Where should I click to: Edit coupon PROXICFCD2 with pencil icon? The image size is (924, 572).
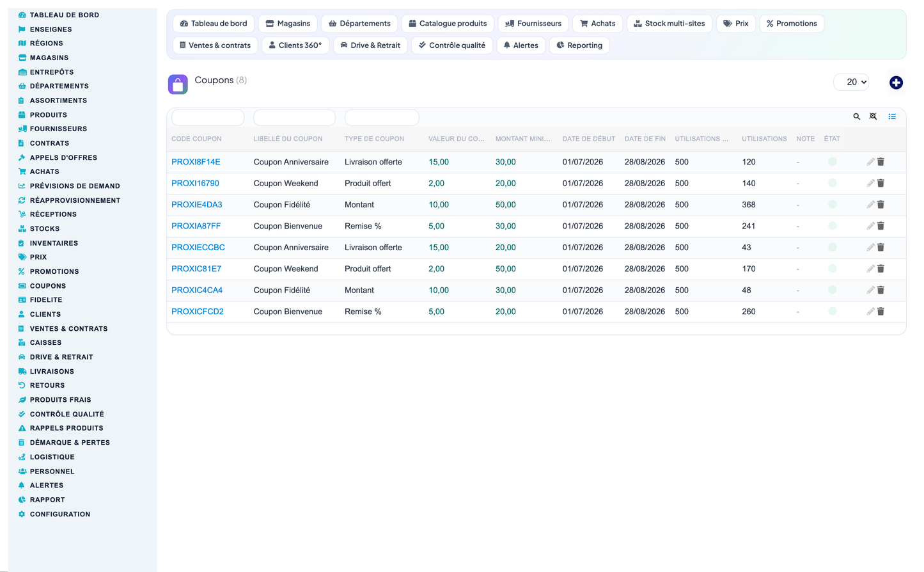pos(870,312)
